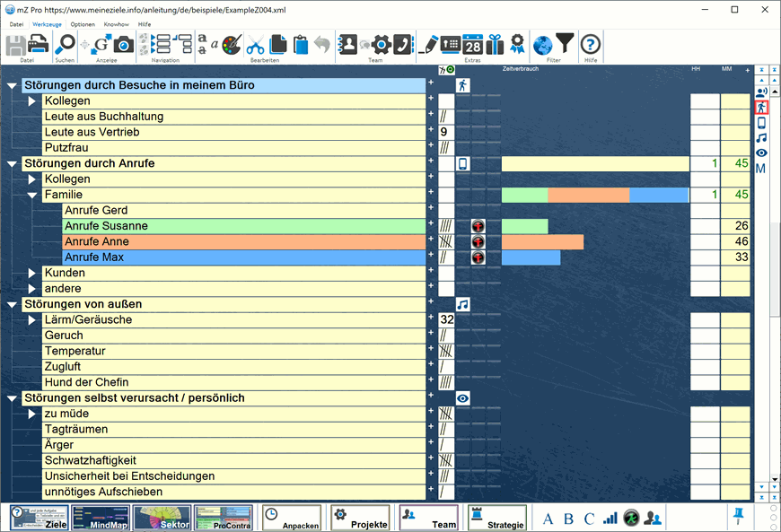781x532 pixels.
Task: Open the color palette icon in toolbar
Action: [232, 44]
